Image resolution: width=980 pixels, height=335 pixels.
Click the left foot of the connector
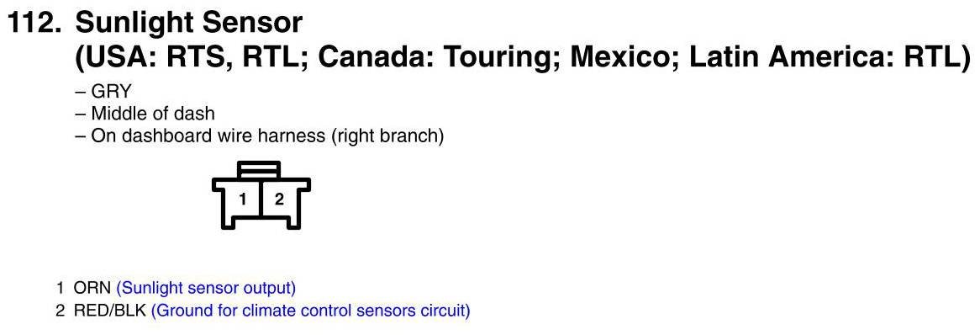(227, 221)
